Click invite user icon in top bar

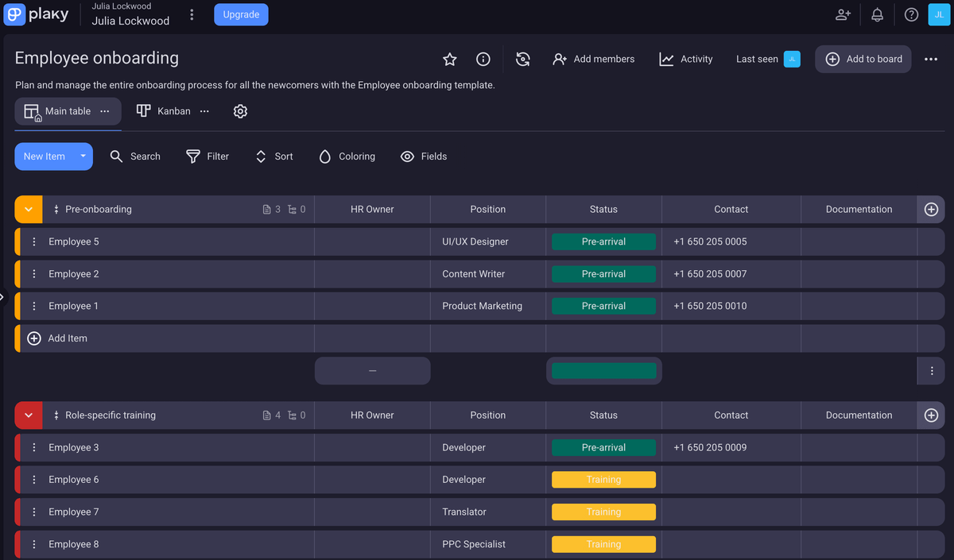coord(843,15)
